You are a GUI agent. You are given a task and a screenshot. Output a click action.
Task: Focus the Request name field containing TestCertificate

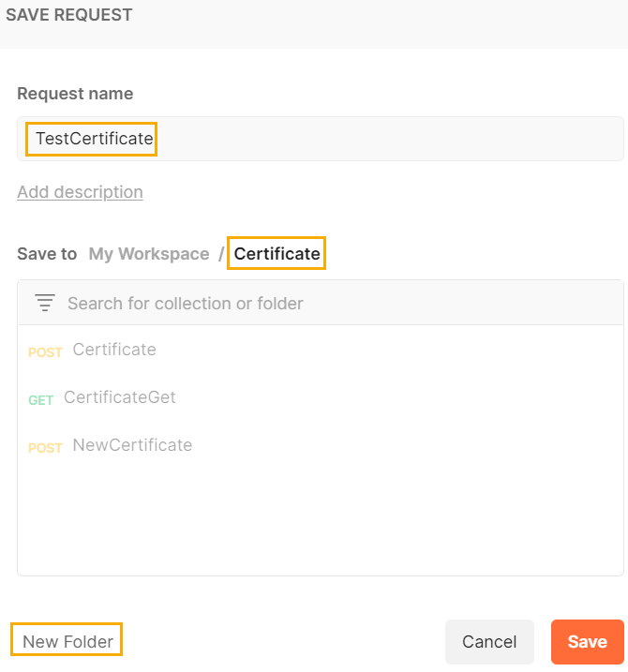coord(319,139)
